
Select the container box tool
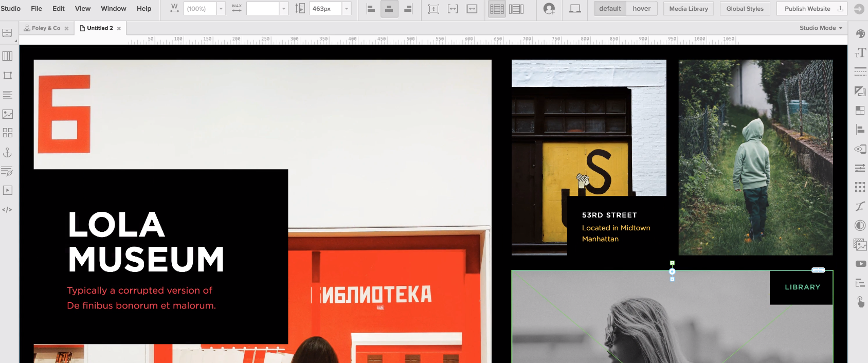7,76
